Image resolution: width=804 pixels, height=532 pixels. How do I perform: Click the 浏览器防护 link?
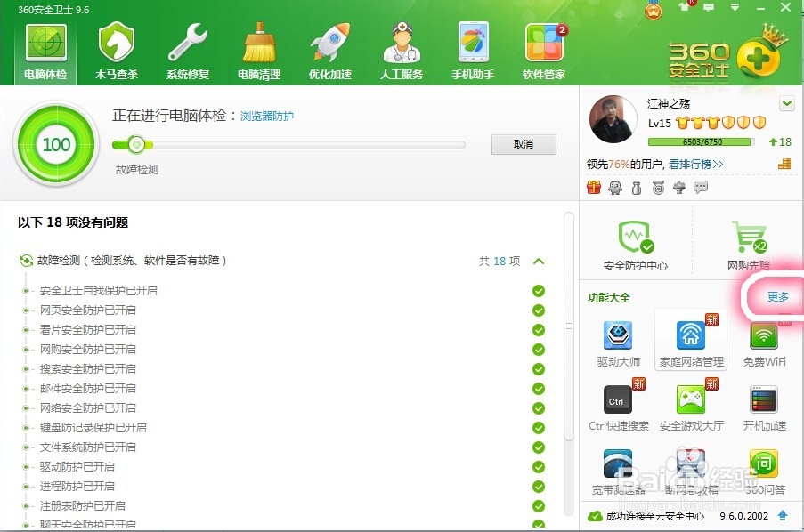point(266,117)
